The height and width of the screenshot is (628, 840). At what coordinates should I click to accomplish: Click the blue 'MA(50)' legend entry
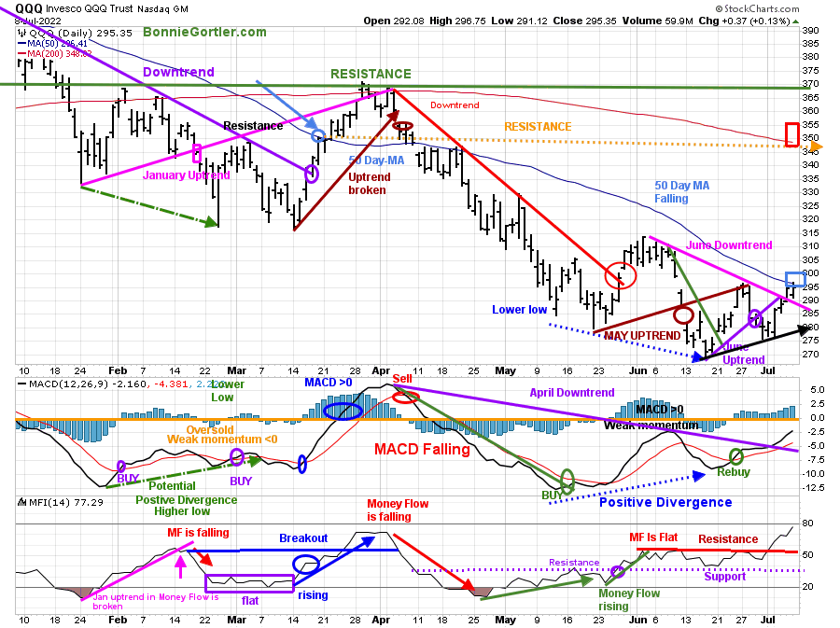[x=53, y=43]
